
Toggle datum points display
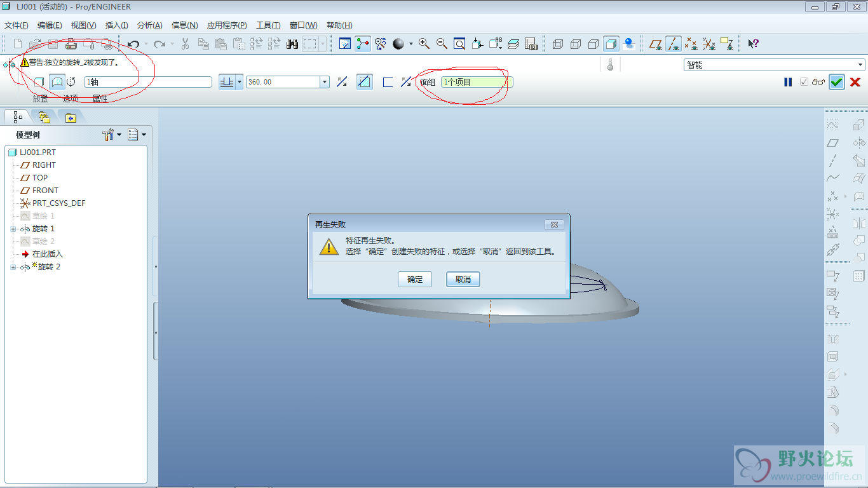(691, 44)
